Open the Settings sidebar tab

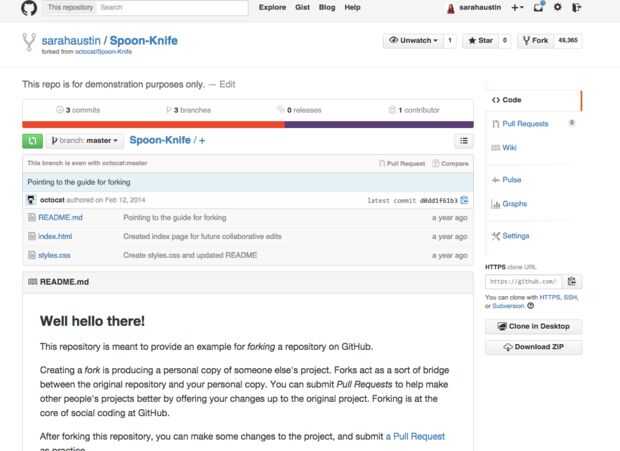point(515,236)
